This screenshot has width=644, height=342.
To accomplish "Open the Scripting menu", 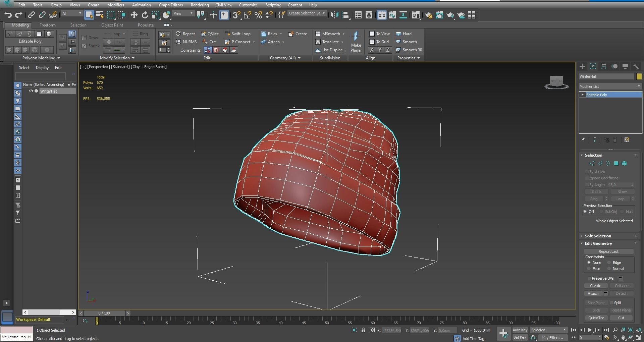I will [x=273, y=5].
